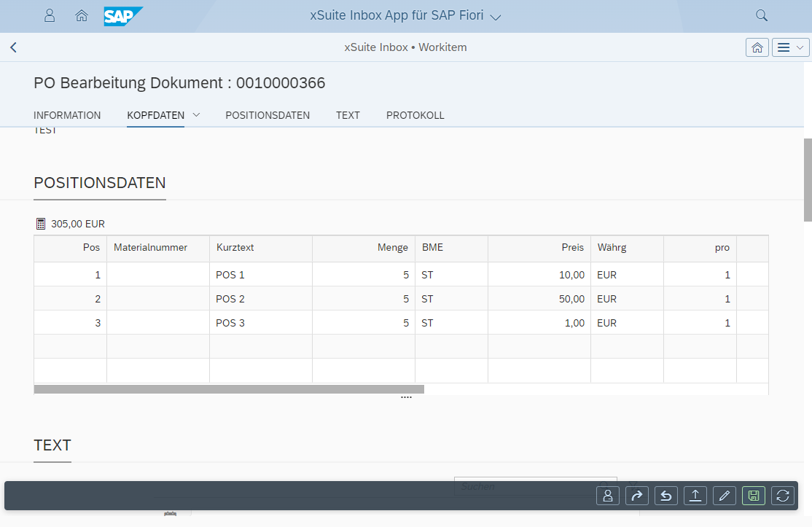The image size is (812, 527).
Task: Click the pencil edit icon
Action: point(724,496)
